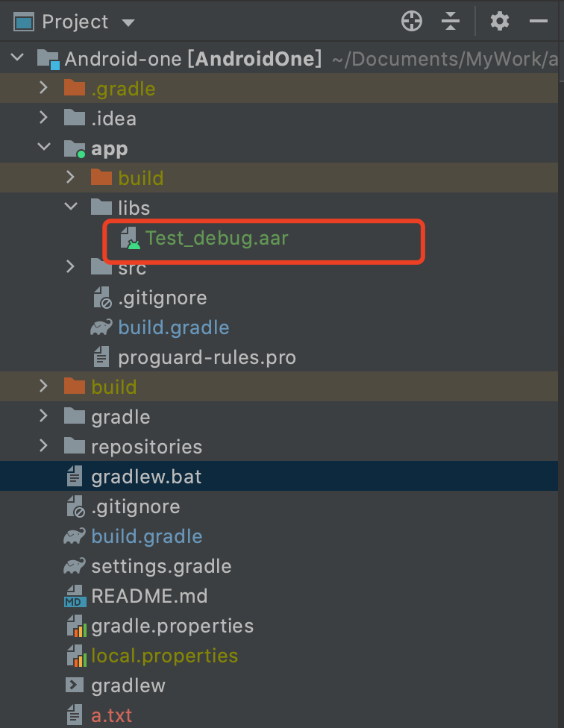
Task: Expand the .gradle folder
Action: [44, 89]
